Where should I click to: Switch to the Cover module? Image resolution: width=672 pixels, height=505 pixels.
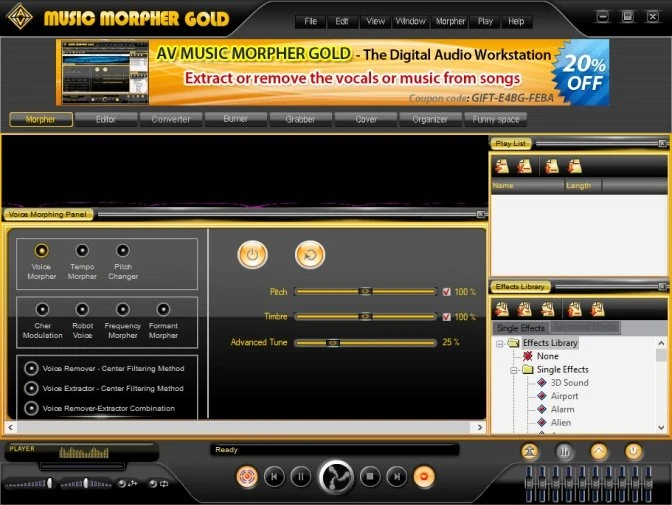point(366,119)
